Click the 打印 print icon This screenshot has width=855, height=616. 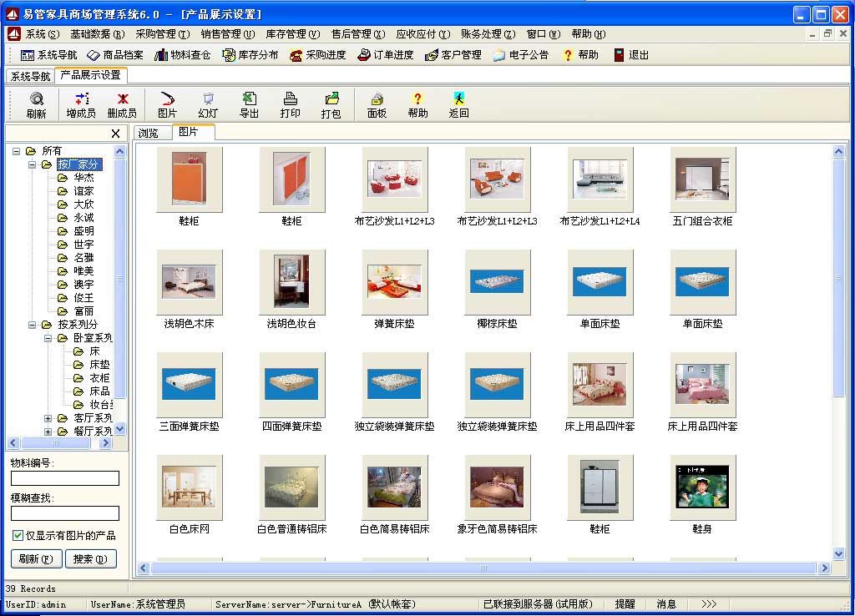(x=290, y=104)
